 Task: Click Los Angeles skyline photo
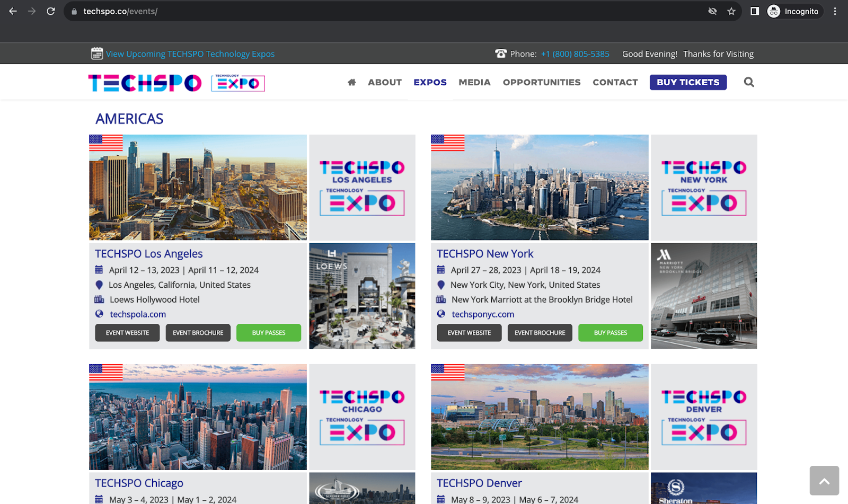pyautogui.click(x=198, y=188)
